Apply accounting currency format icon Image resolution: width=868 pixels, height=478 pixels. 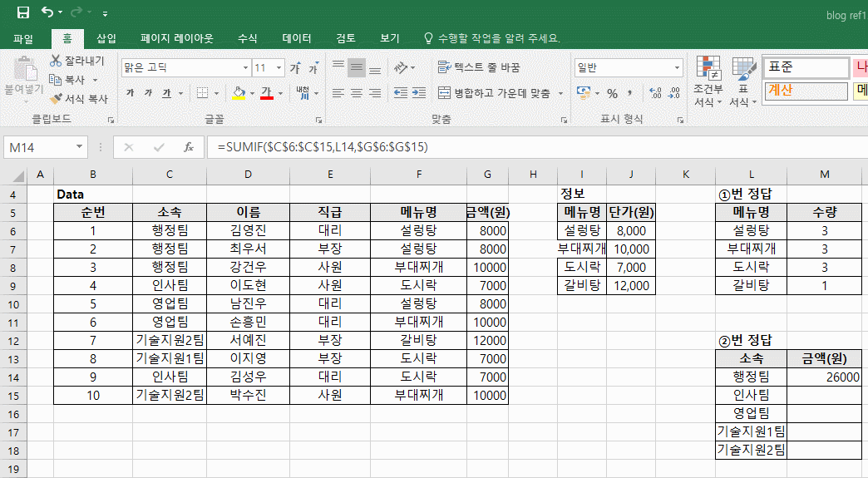584,93
